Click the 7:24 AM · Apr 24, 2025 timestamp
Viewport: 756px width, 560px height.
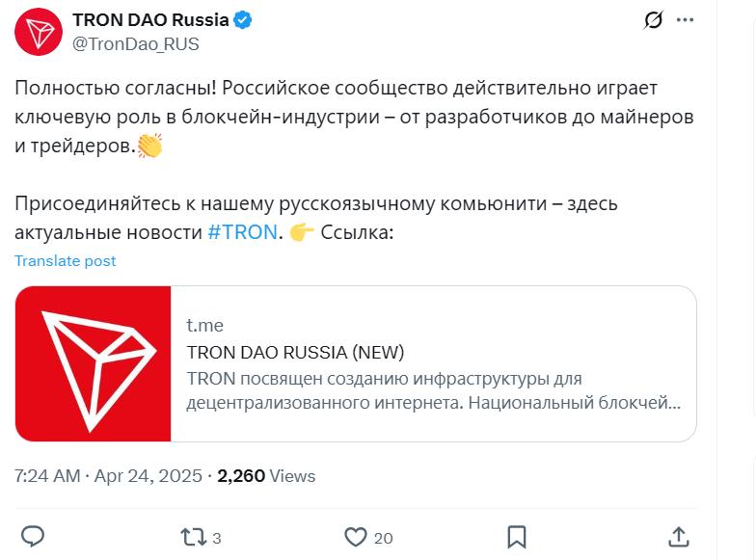pyautogui.click(x=109, y=476)
